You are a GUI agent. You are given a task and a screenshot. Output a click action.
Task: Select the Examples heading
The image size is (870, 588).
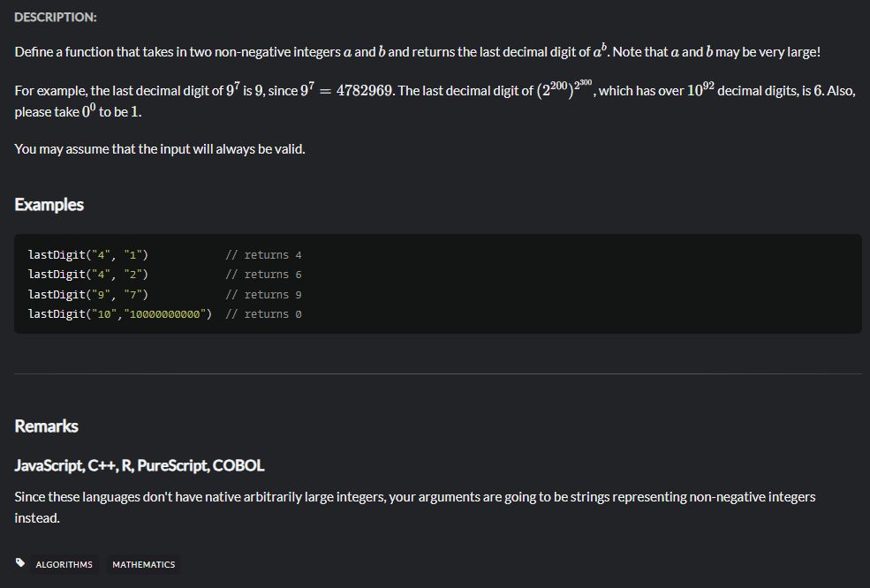tap(49, 205)
